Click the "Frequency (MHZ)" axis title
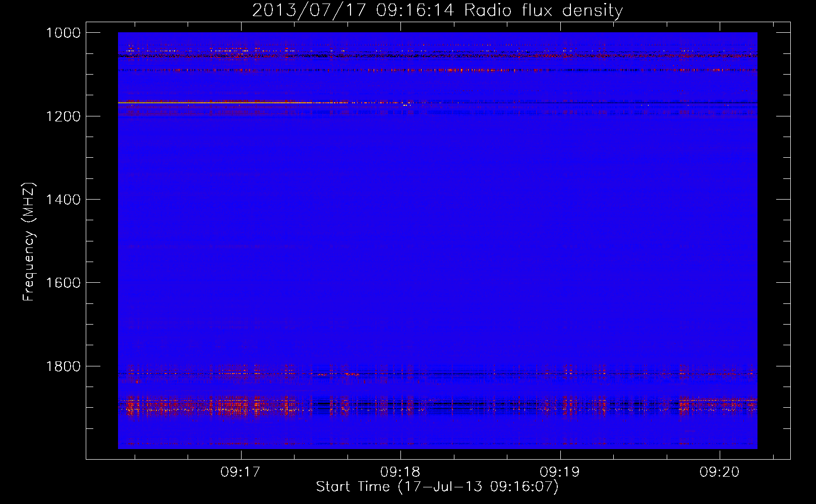This screenshot has width=816, height=504. pyautogui.click(x=29, y=242)
